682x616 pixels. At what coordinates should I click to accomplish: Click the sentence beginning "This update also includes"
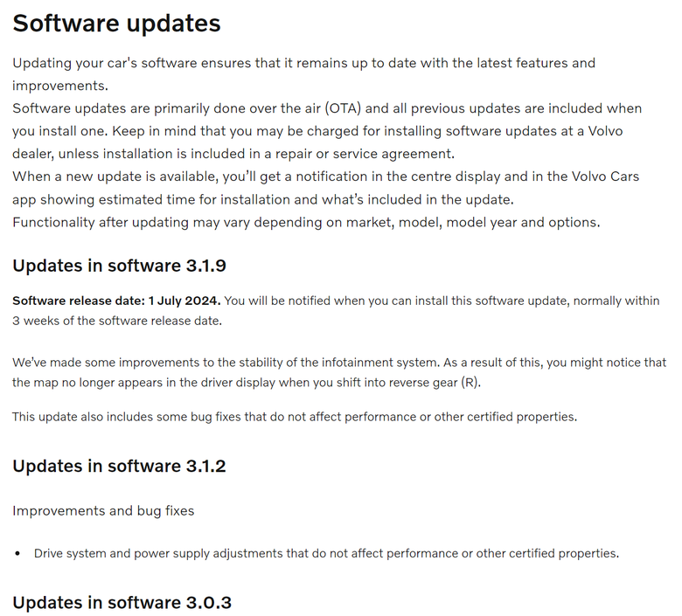point(295,417)
